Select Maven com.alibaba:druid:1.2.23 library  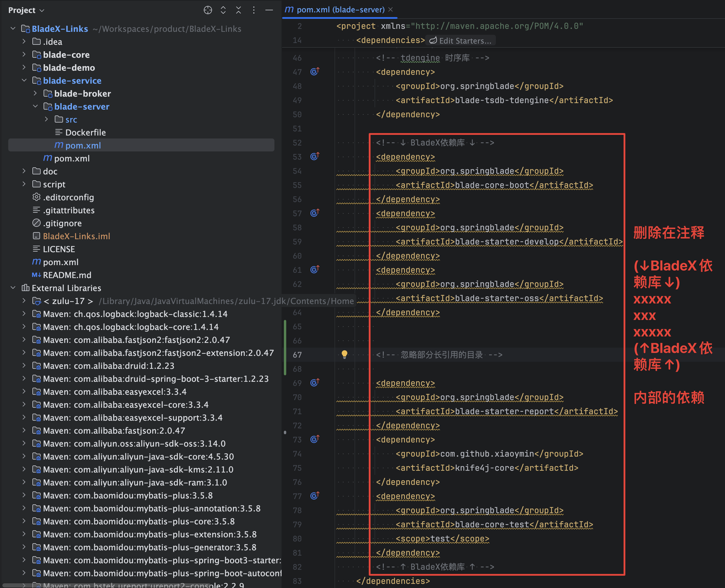pyautogui.click(x=108, y=366)
